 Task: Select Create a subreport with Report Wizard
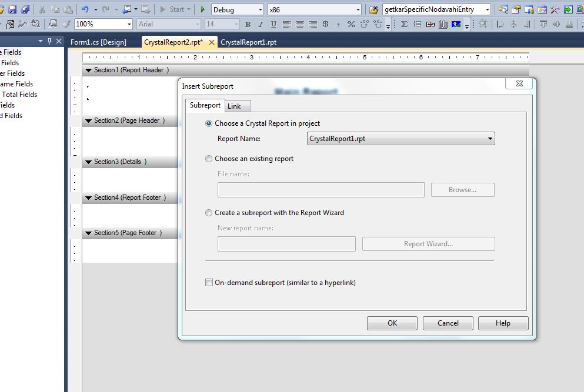click(209, 213)
